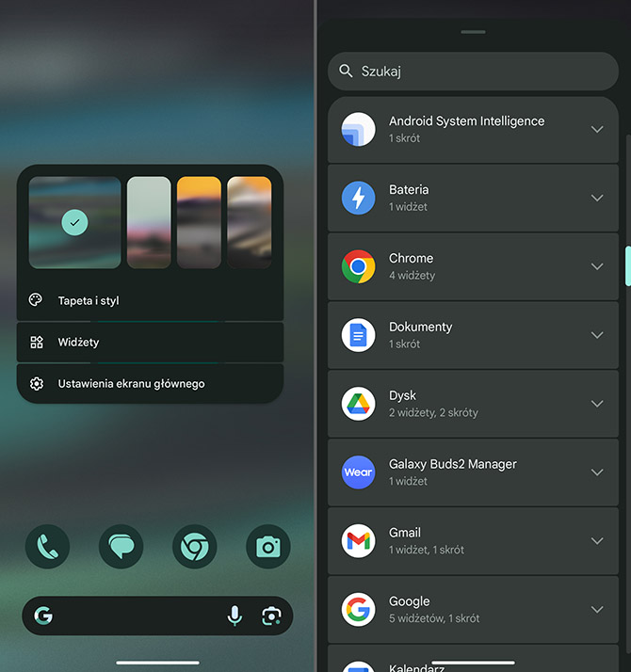631x672 pixels.
Task: Tap the home screen navigation gesture bar
Action: 157,663
